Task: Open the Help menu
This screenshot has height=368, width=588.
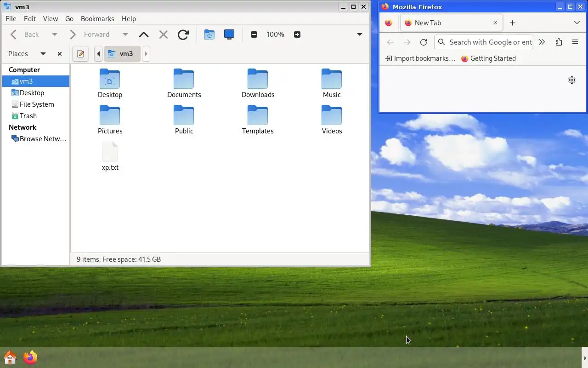Action: 129,19
